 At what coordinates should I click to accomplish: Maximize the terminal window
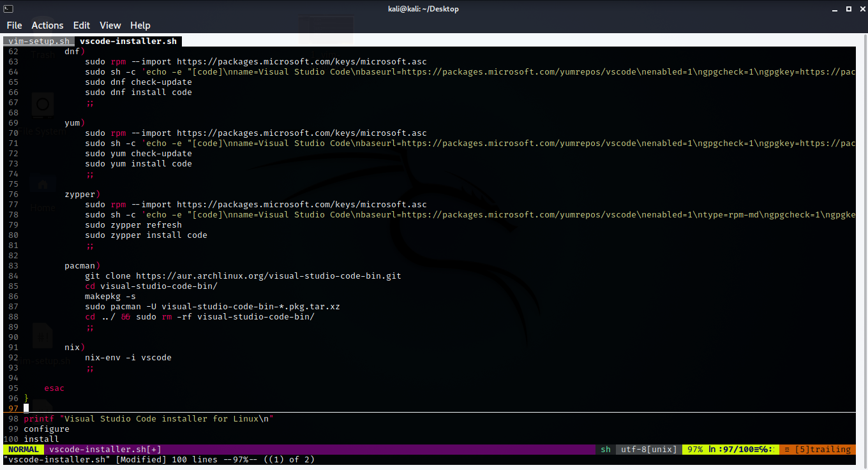point(848,9)
